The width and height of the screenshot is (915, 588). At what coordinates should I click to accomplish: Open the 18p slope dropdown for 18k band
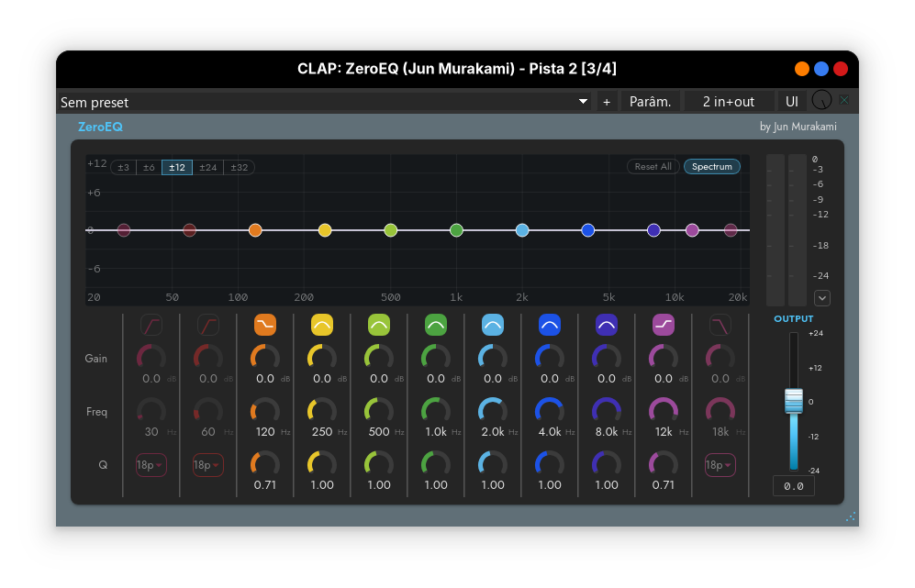click(720, 465)
